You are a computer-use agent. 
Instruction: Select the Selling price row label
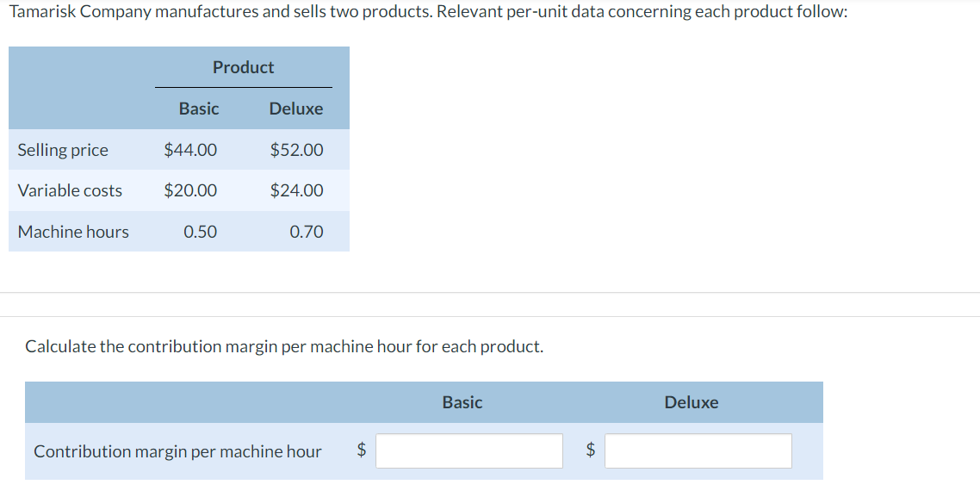[x=63, y=150]
